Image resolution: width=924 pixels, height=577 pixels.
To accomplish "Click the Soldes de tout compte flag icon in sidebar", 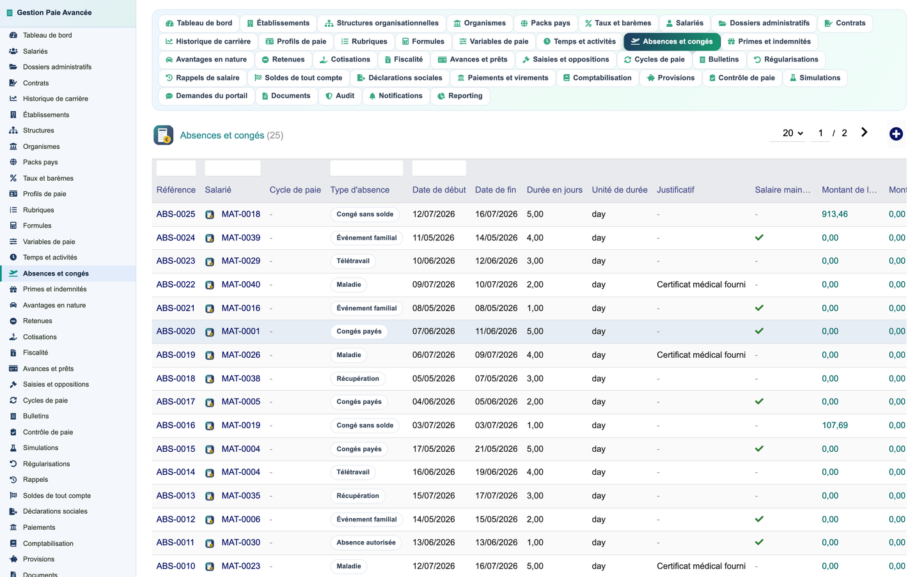I will pyautogui.click(x=13, y=496).
